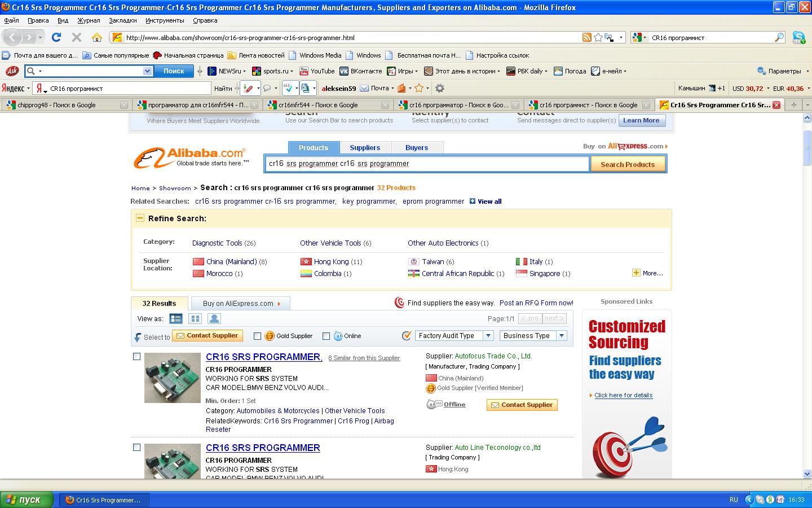The height and width of the screenshot is (508, 812).
Task: Open the Закладки menu
Action: click(122, 20)
